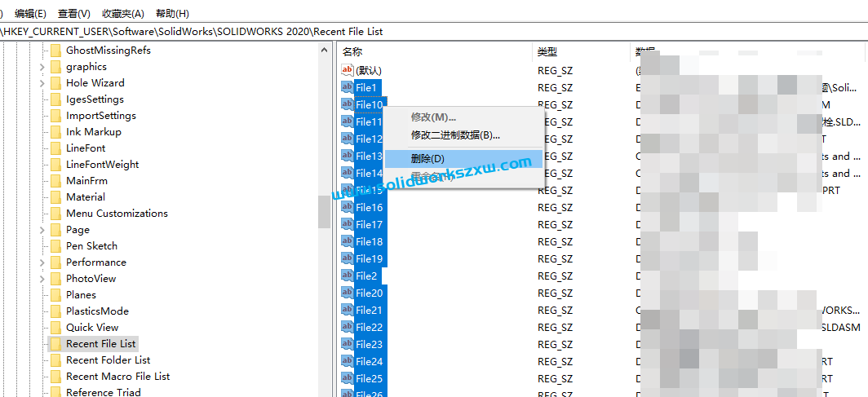
Task: Click REG_SZ type in the File20 row
Action: tap(556, 293)
